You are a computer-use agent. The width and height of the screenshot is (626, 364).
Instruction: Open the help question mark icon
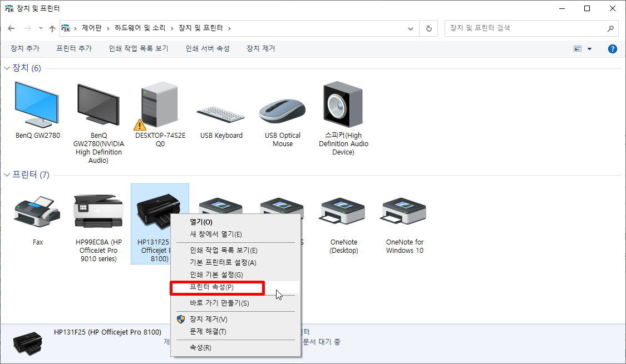click(x=613, y=49)
